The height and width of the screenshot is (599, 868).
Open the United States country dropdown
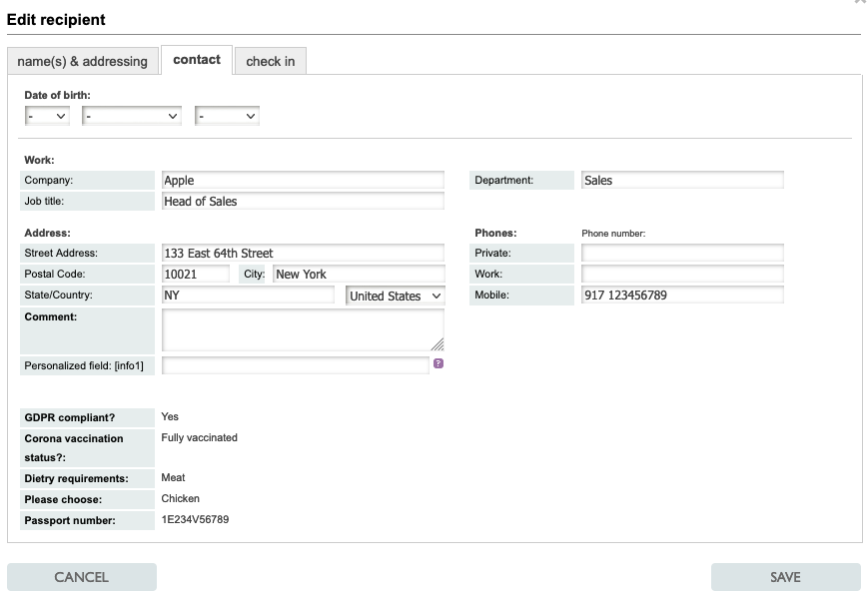tap(395, 296)
